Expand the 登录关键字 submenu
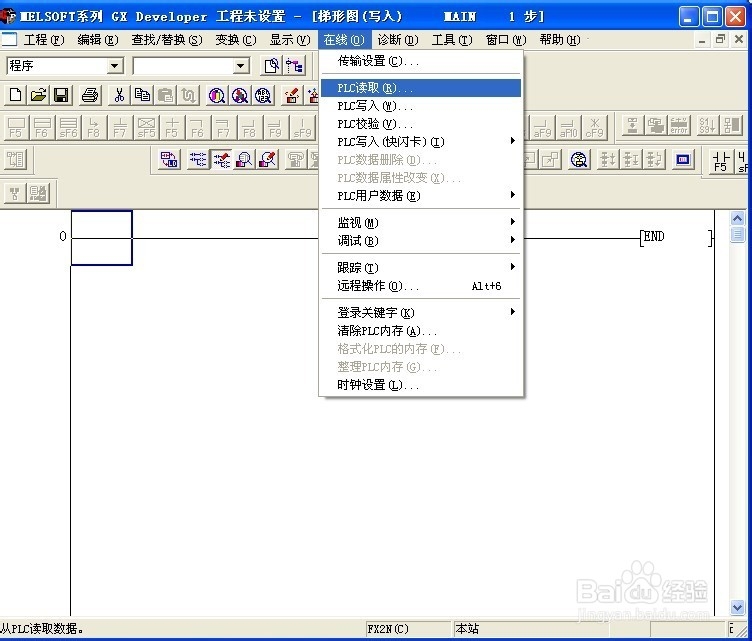This screenshot has height=641, width=752. [x=421, y=313]
